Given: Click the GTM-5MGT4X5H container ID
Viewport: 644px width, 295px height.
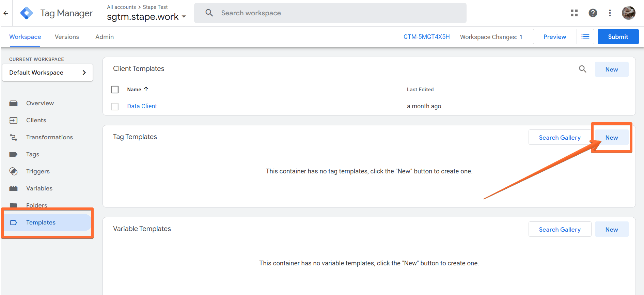Looking at the screenshot, I should coord(426,37).
